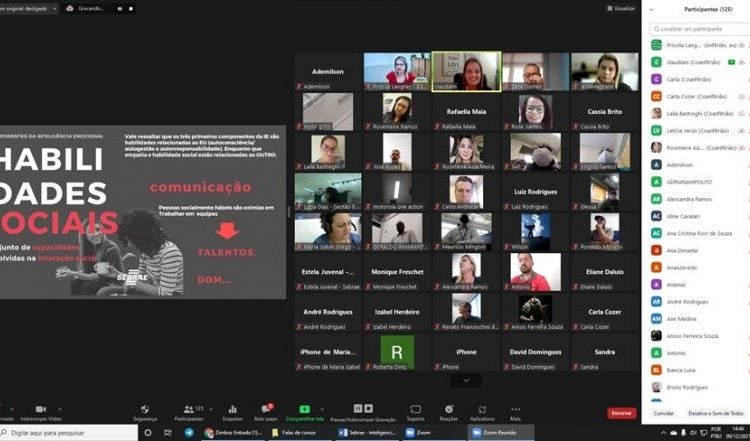Click Desativar o Som de Todos
Image resolution: width=750 pixels, height=441 pixels.
click(x=714, y=413)
